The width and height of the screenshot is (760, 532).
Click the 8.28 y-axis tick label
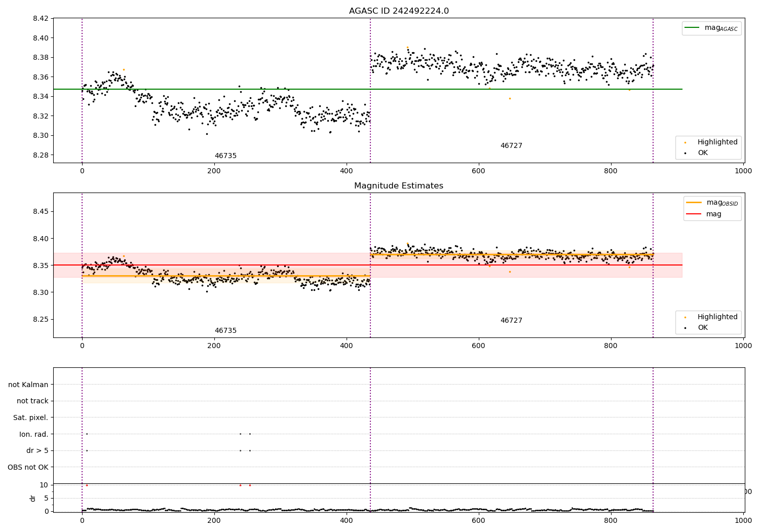point(41,155)
